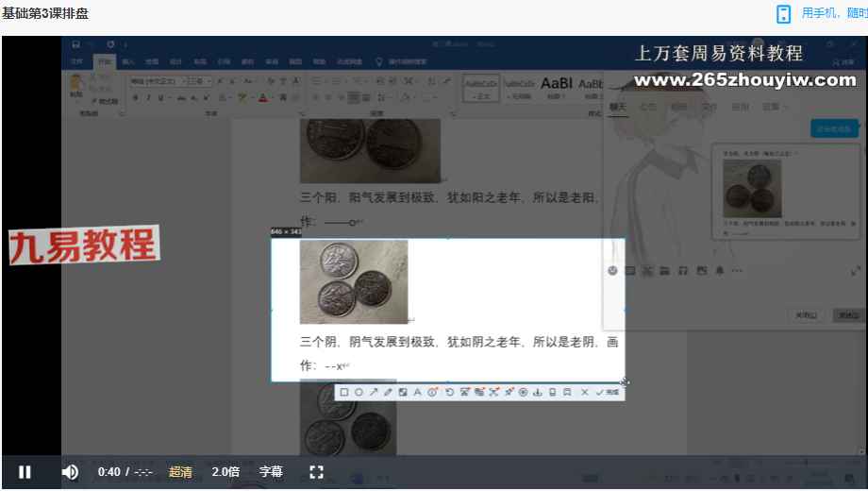The height and width of the screenshot is (491, 868).
Task: Click undo in the screenshot toolbar
Action: 449,392
